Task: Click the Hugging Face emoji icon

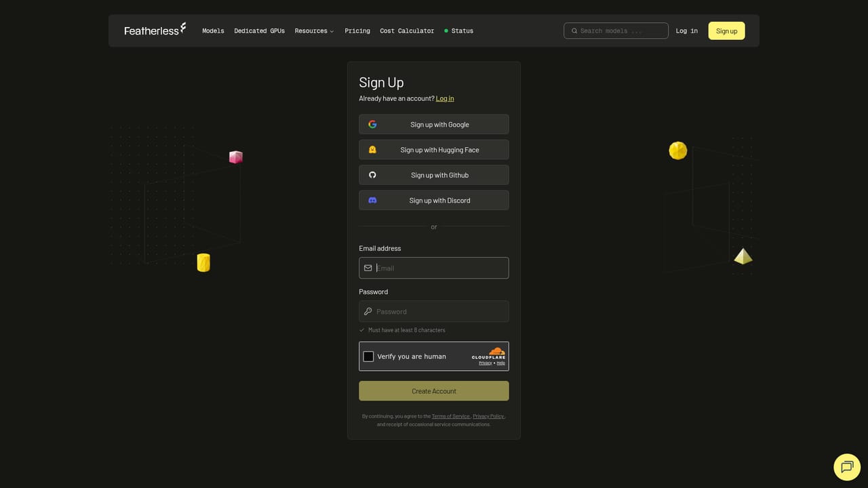Action: point(372,150)
